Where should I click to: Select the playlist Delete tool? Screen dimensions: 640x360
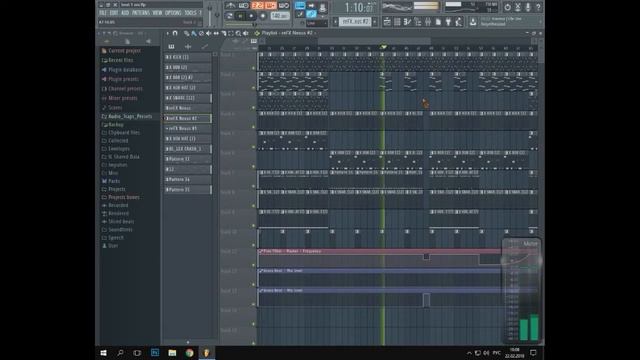(201, 33)
